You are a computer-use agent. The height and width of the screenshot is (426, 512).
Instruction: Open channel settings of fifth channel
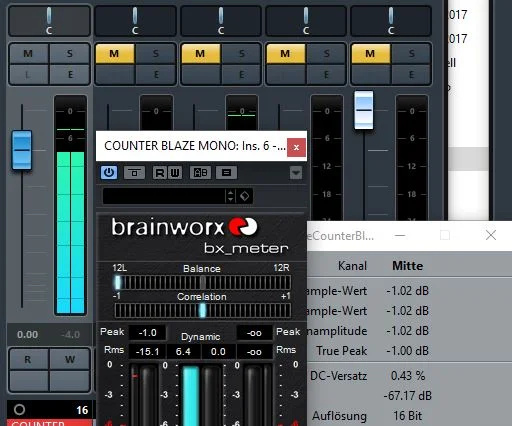pyautogui.click(x=411, y=74)
